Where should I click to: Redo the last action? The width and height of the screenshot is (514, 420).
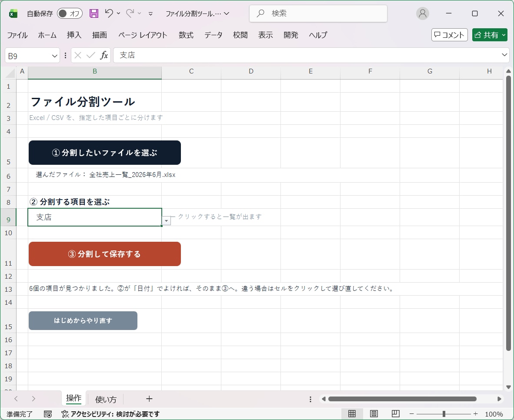130,13
